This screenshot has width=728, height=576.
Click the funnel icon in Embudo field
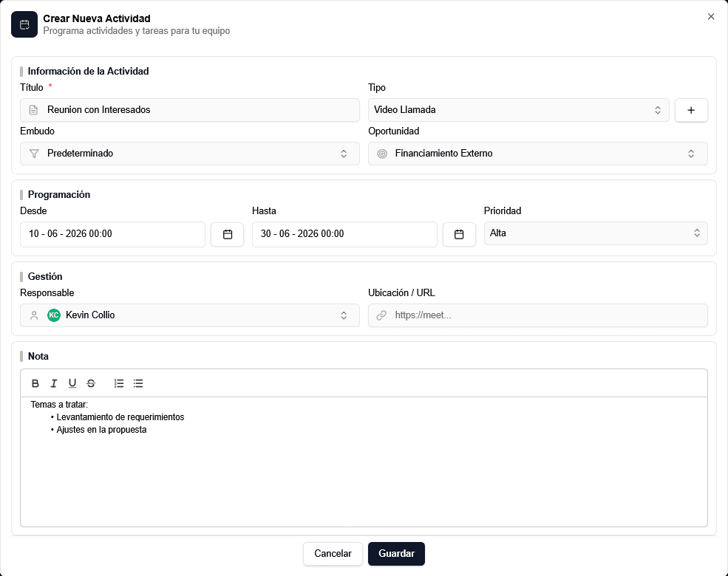34,154
